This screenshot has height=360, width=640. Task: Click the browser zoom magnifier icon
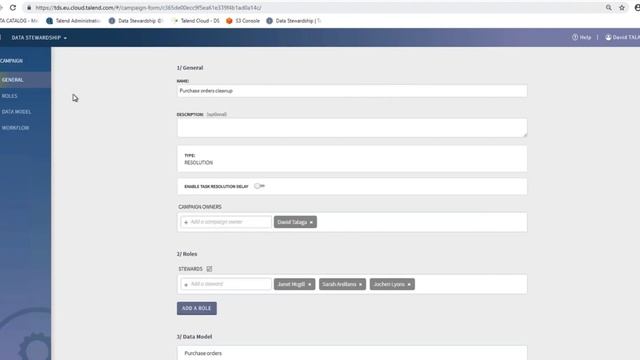click(609, 8)
